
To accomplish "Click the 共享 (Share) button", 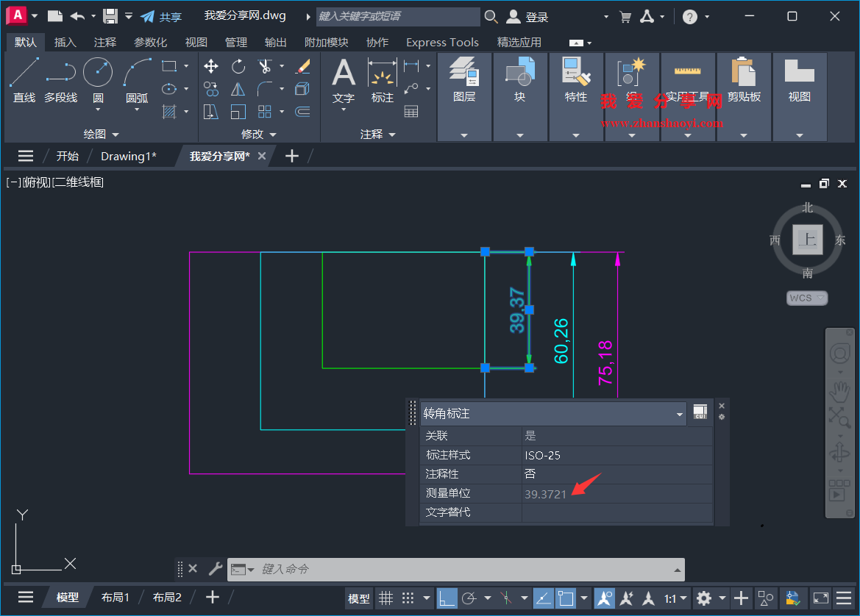I will tap(160, 16).
